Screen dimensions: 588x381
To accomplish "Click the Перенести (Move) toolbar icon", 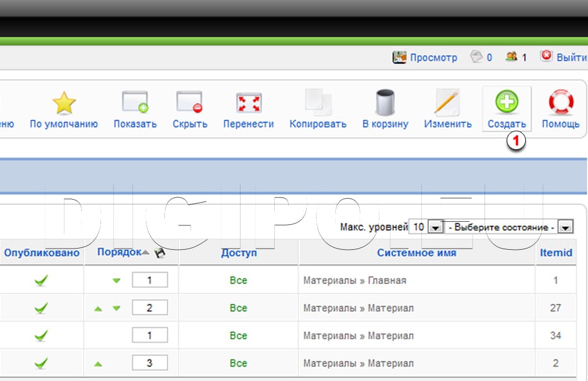I will [x=248, y=103].
